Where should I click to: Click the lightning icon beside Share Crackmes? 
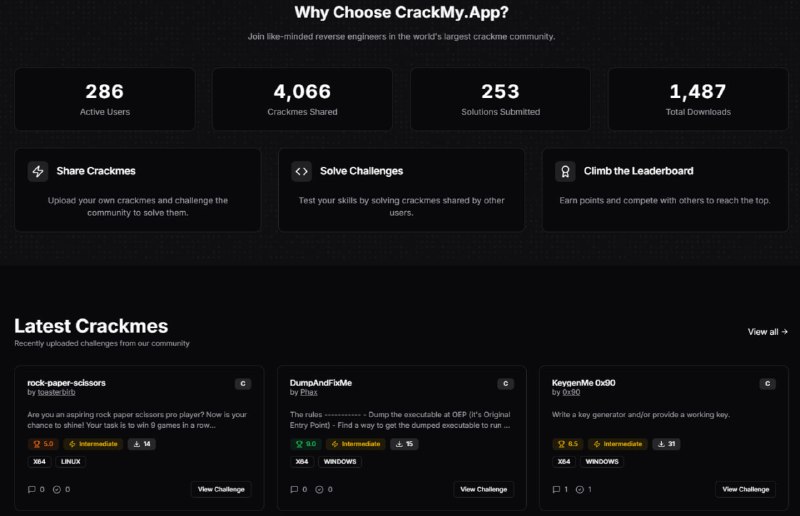click(38, 171)
